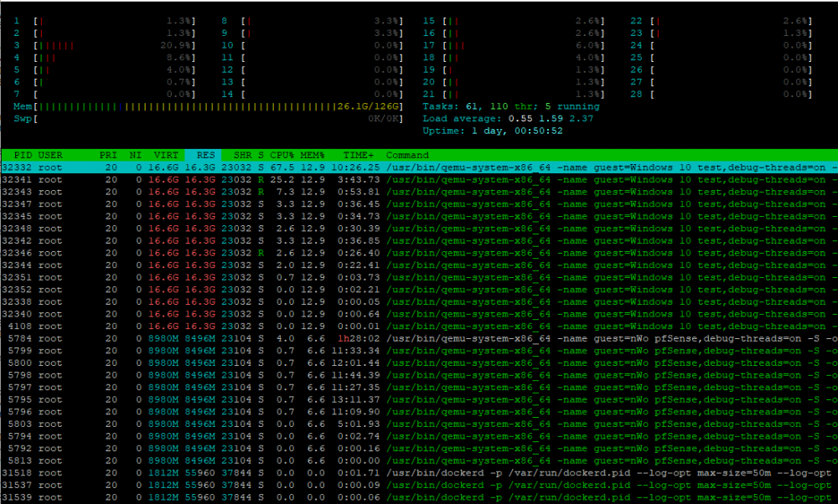This screenshot has height=504, width=838.
Task: Select pfSense process row PID 5784
Action: tap(419, 338)
